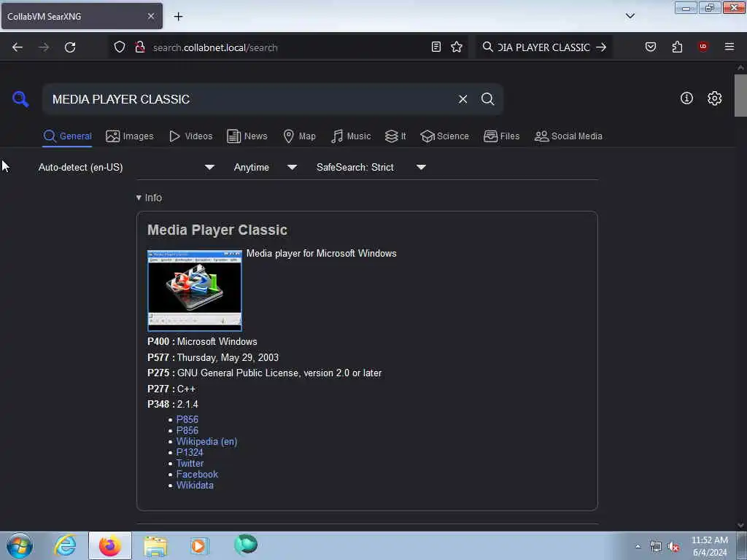Open the P1324 link

(190, 452)
